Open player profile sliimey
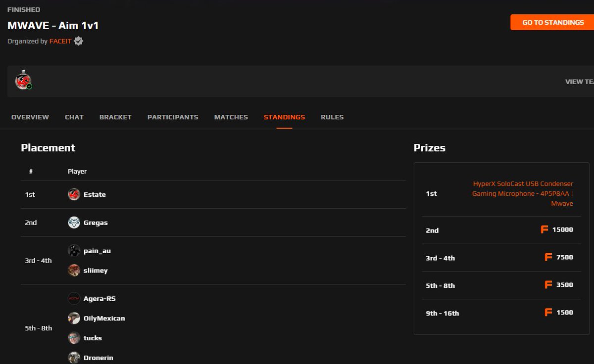Image resolution: width=594 pixels, height=364 pixels. pos(96,271)
